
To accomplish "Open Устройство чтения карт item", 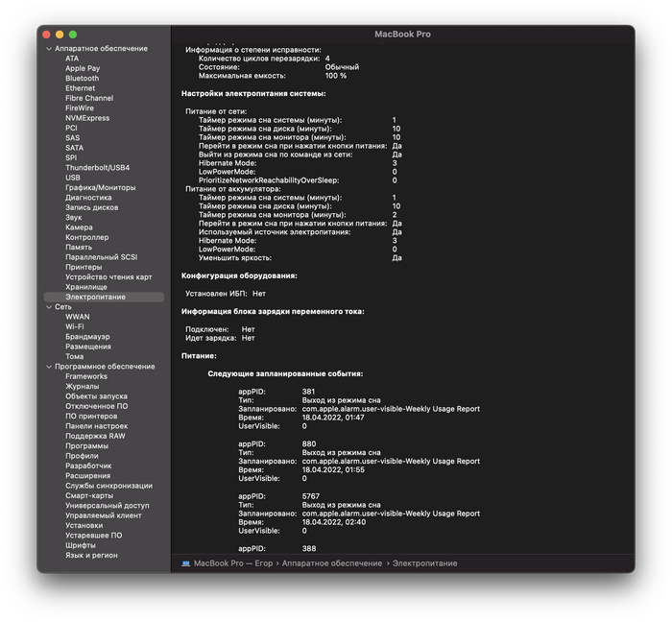I will pyautogui.click(x=108, y=277).
